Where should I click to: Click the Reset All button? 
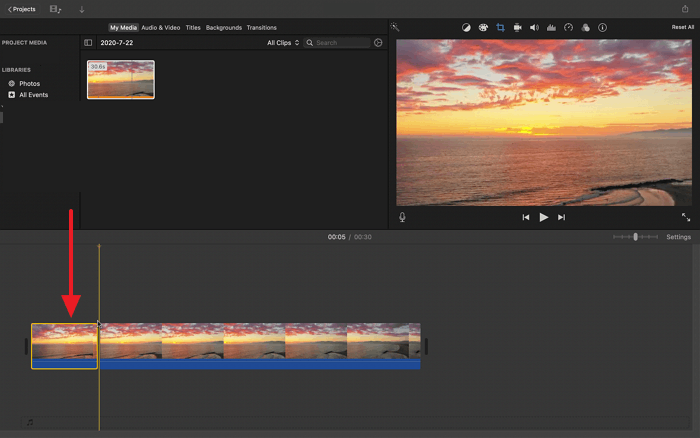(x=682, y=28)
